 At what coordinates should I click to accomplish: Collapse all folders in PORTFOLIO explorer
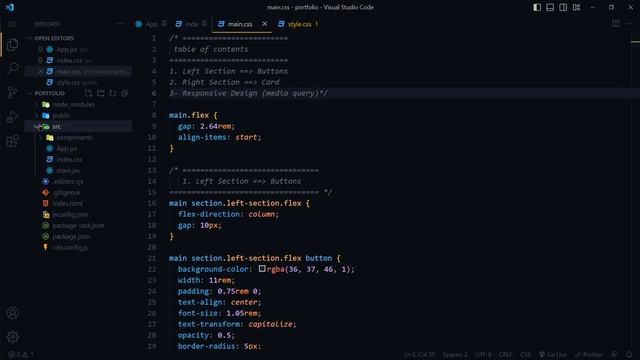[x=124, y=93]
